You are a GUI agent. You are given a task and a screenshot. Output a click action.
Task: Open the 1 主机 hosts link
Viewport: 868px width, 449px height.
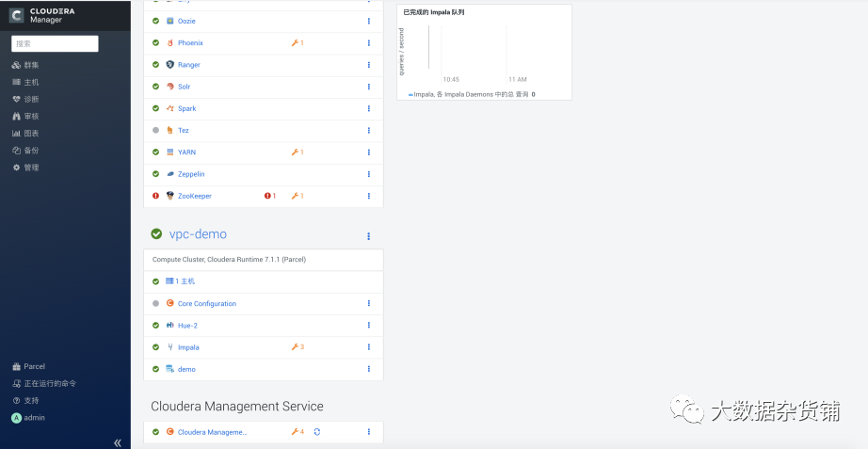[181, 281]
